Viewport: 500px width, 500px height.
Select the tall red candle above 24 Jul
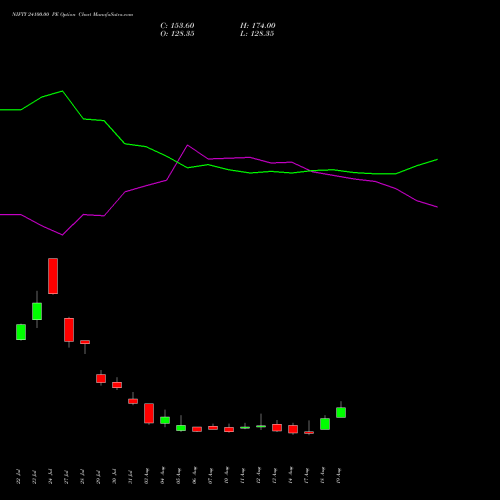53,276
